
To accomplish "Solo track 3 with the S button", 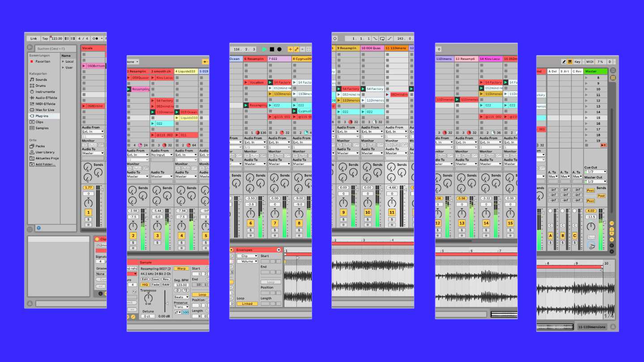I will pos(157,243).
